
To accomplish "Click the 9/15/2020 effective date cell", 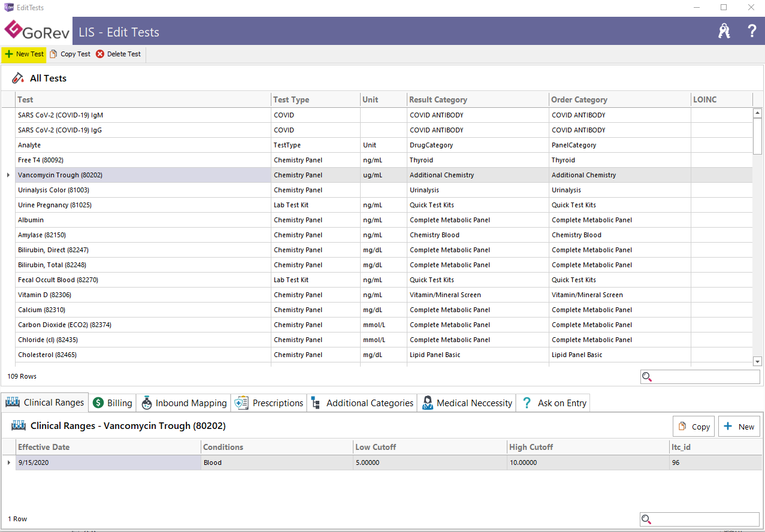I will 108,463.
